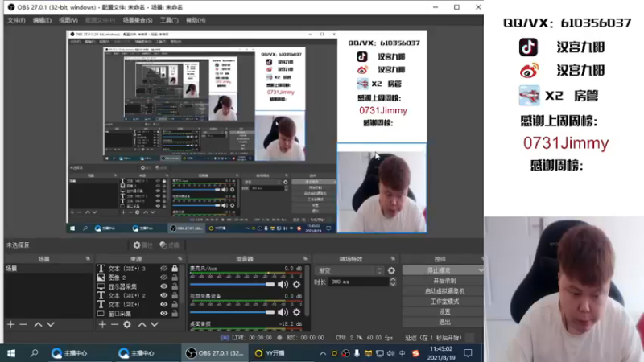Open the Sogou input tray icon
This screenshot has height=362, width=644.
point(415,353)
